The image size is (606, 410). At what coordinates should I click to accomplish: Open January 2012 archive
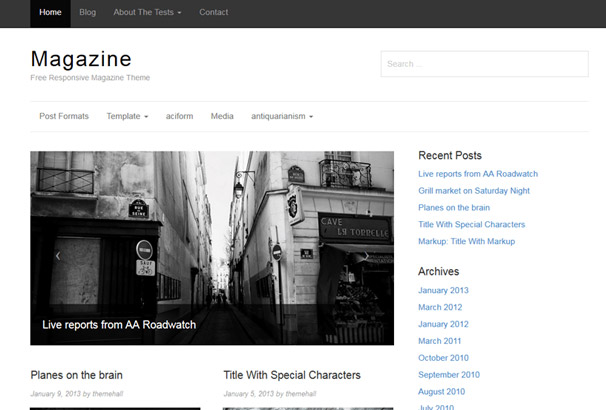click(x=443, y=324)
